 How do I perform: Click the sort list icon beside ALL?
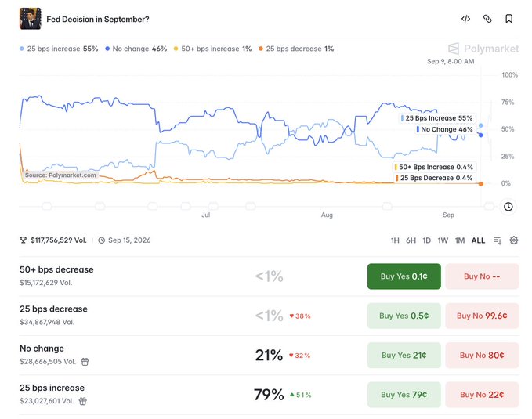click(x=498, y=240)
